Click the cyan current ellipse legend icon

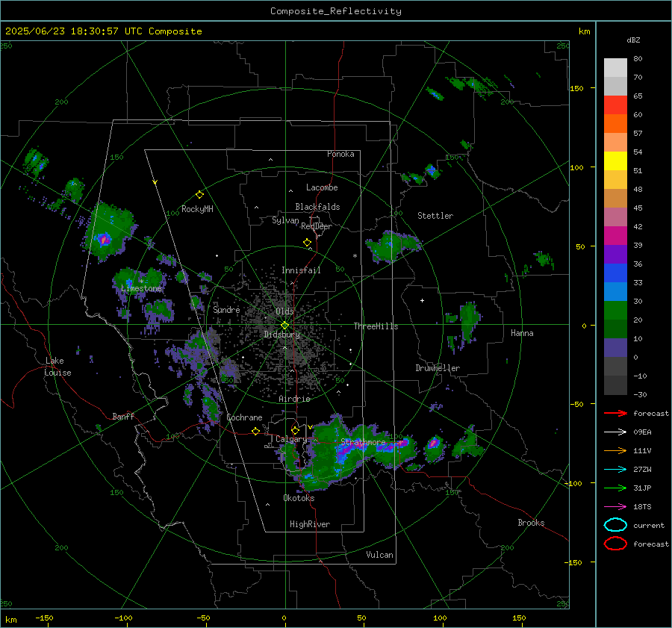[x=615, y=525]
